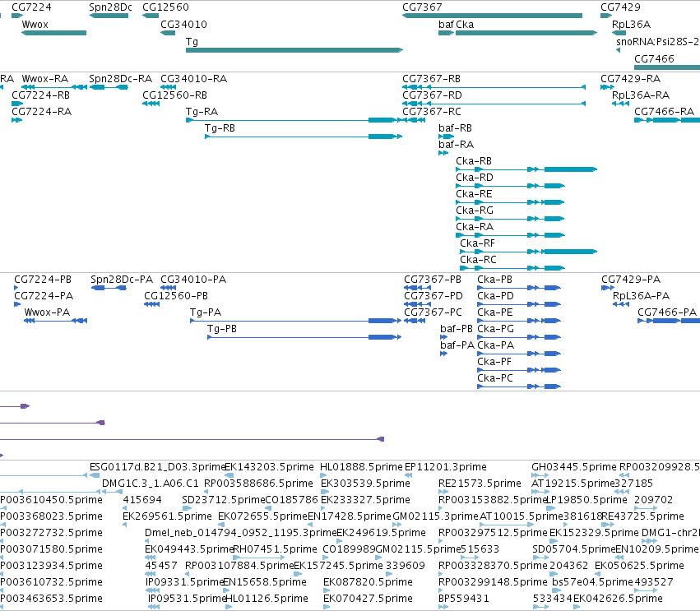The image size is (700, 611).
Task: Click the GH03445.5prime EST label
Action: (x=573, y=467)
